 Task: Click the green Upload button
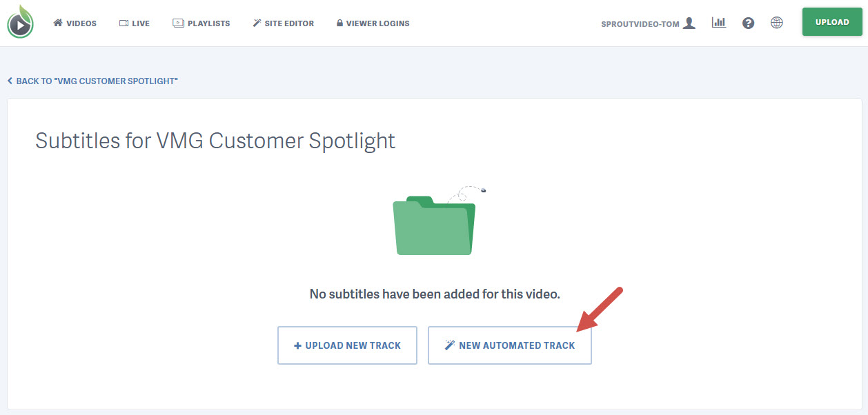tap(831, 21)
